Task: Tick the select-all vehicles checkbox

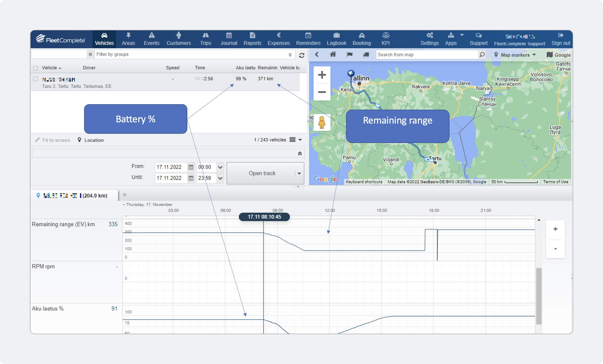Action: coord(36,68)
